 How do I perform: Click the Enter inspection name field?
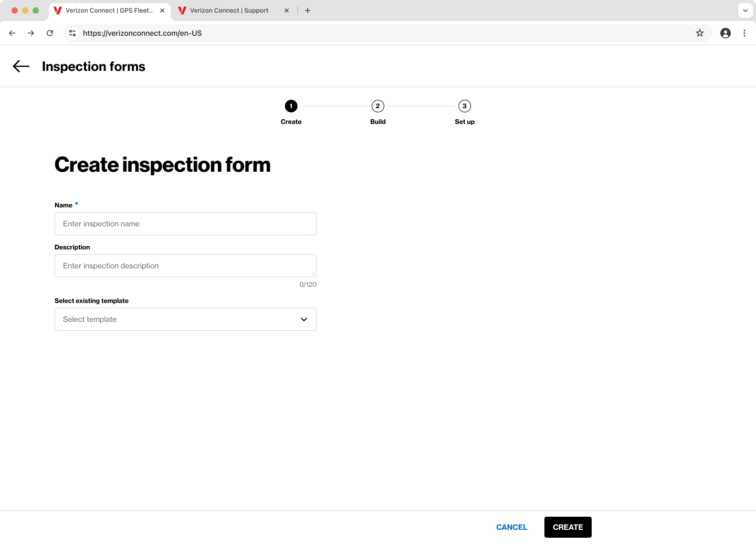pos(185,224)
